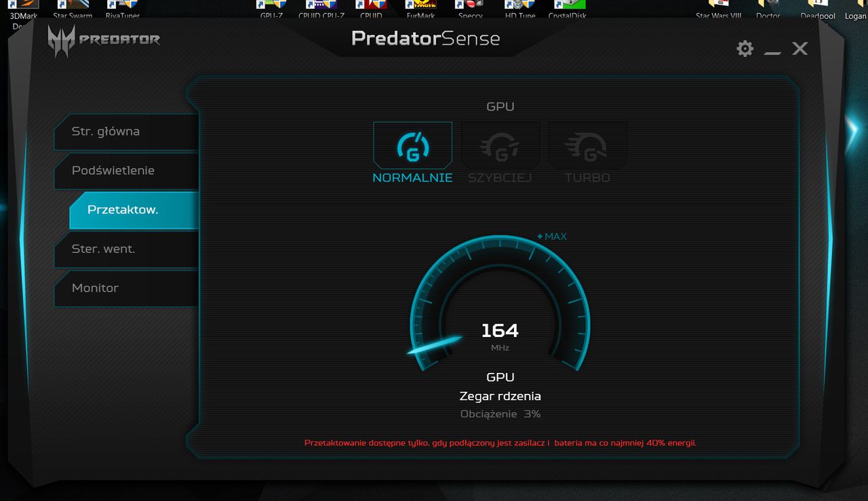This screenshot has width=868, height=501.
Task: Open the Doctor desktop folder
Action: tap(768, 9)
